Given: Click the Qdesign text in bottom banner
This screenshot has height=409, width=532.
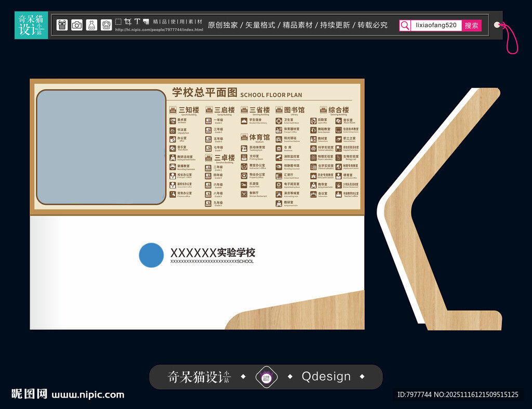Looking at the screenshot, I should coord(326,376).
